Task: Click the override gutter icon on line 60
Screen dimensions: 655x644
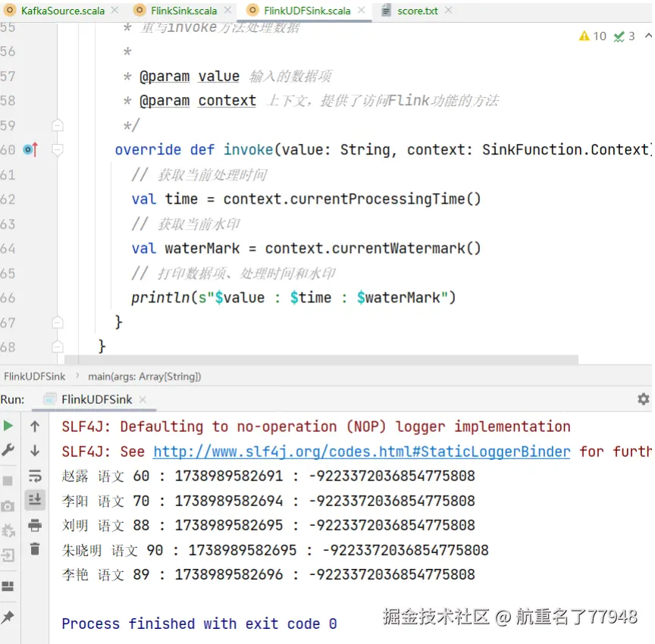Action: (31, 149)
